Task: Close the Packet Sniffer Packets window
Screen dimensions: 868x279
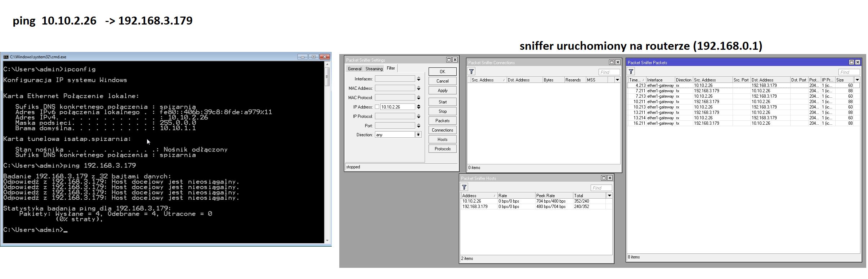Action: (858, 62)
